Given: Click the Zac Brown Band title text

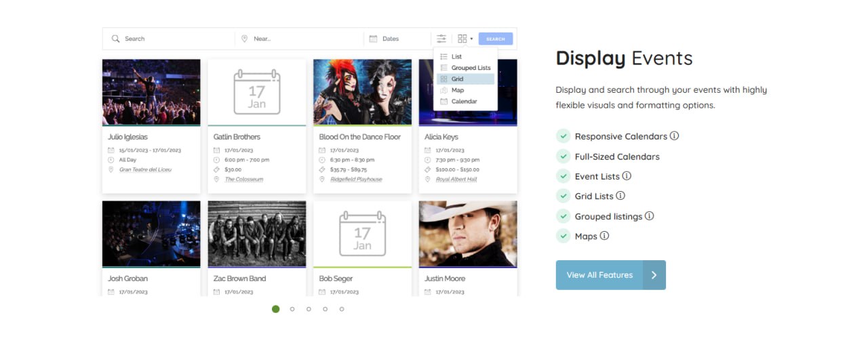Looking at the screenshot, I should [x=239, y=278].
